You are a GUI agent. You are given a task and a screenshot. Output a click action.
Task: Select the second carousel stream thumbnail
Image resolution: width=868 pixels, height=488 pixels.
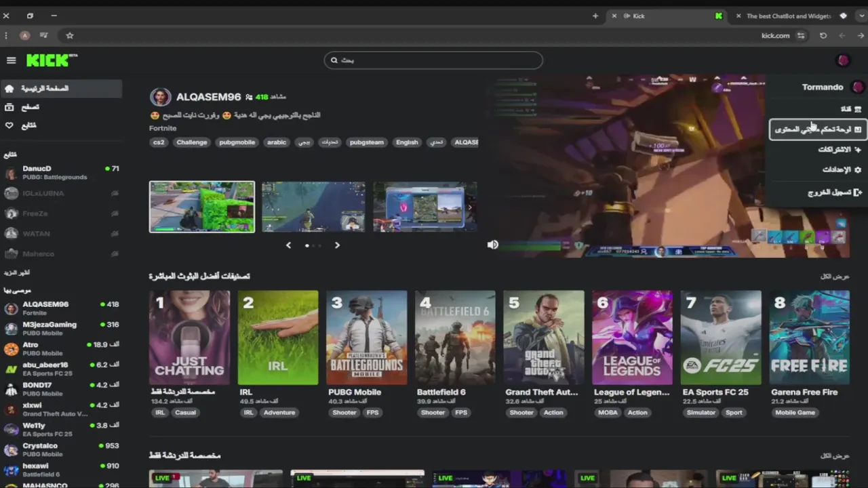(x=313, y=207)
